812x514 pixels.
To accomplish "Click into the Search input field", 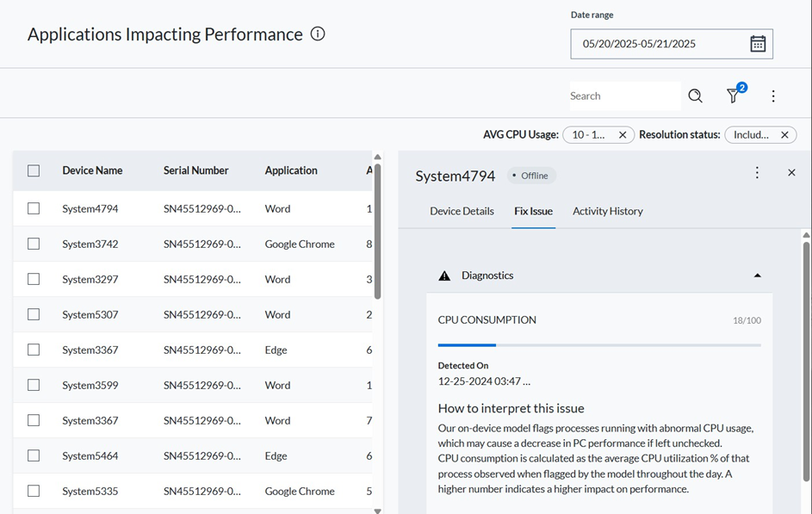I will click(623, 96).
